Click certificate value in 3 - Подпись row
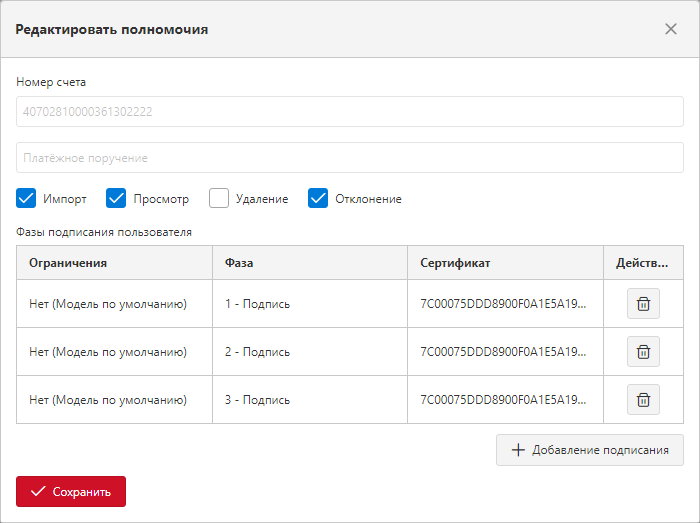The width and height of the screenshot is (700, 523). coord(503,399)
